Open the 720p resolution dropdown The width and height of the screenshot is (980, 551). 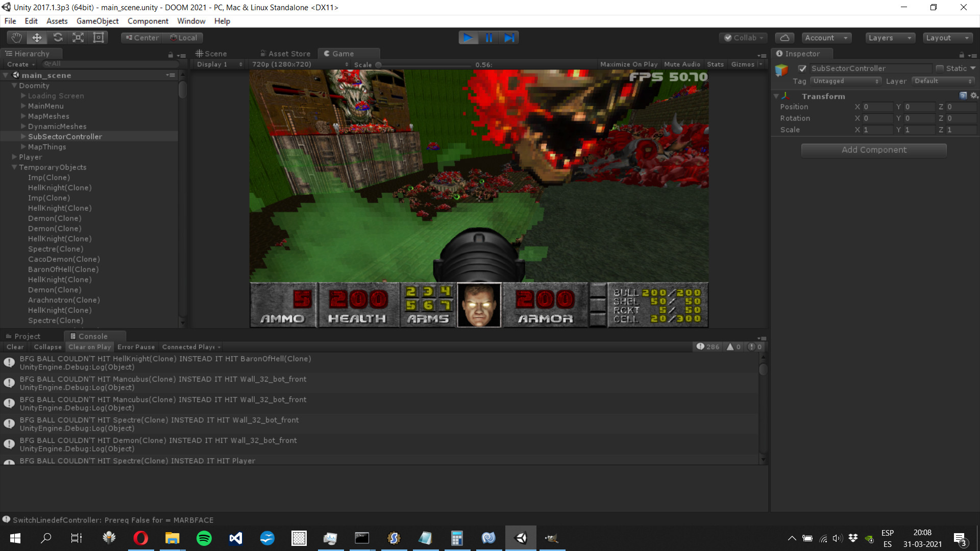coord(300,64)
